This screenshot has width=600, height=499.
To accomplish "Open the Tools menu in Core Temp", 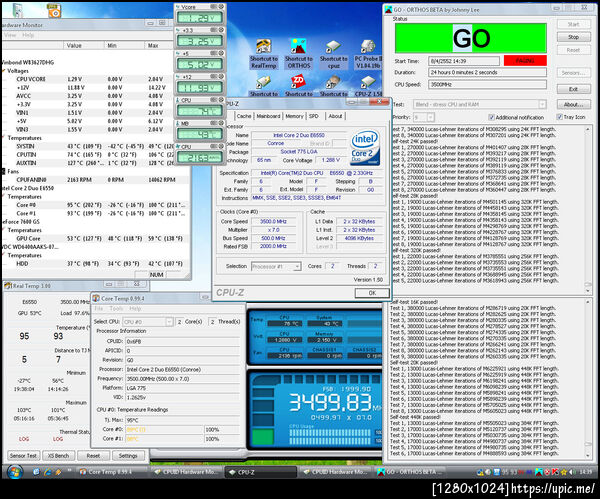I will tap(116, 308).
